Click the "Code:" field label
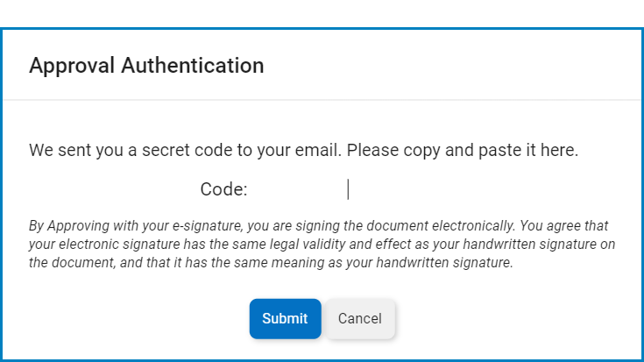The width and height of the screenshot is (644, 362). pos(223,189)
